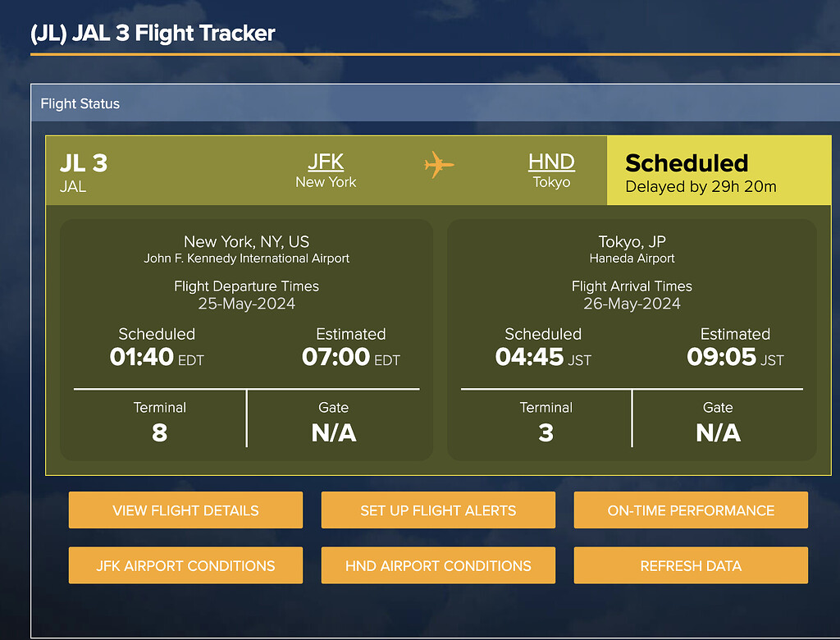Image resolution: width=840 pixels, height=640 pixels.
Task: Click arrival Terminal 3 value
Action: 546,432
